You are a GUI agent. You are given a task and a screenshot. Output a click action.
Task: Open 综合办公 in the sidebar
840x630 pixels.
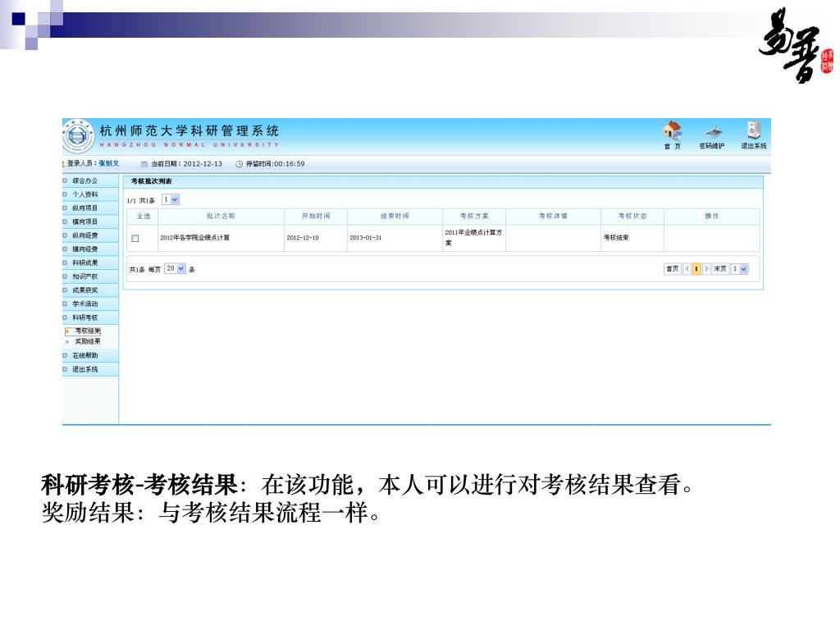[x=85, y=181]
